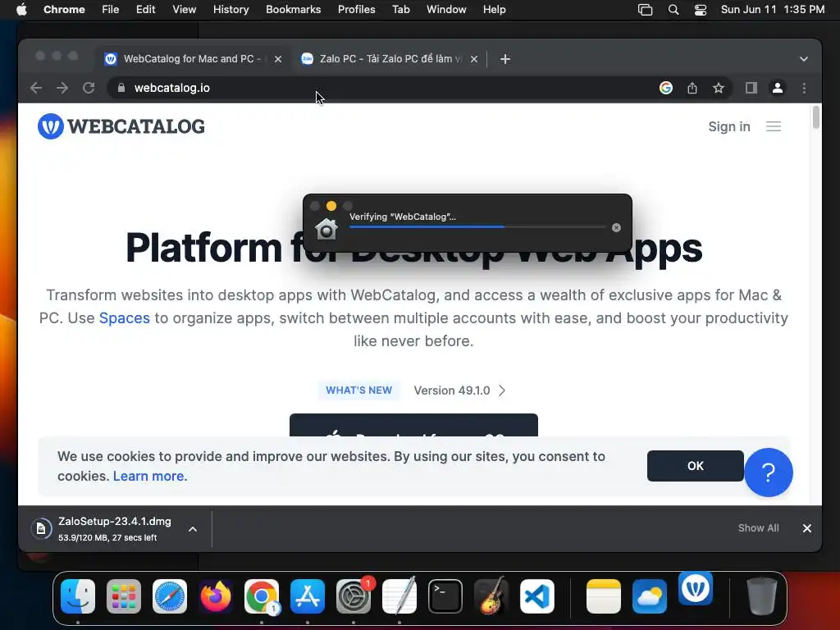Viewport: 840px width, 630px height.
Task: Expand ZaloSetup download options chevron
Action: [x=192, y=529]
